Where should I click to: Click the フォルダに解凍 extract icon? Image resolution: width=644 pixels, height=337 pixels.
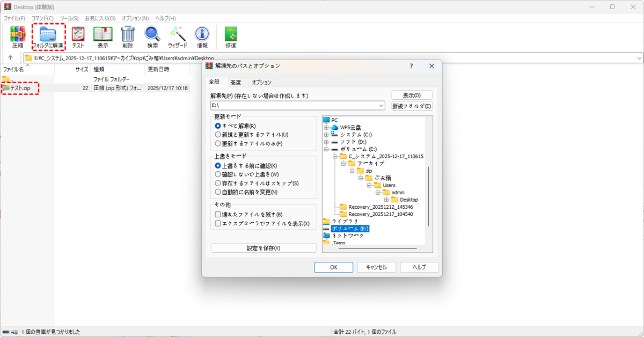(x=48, y=34)
